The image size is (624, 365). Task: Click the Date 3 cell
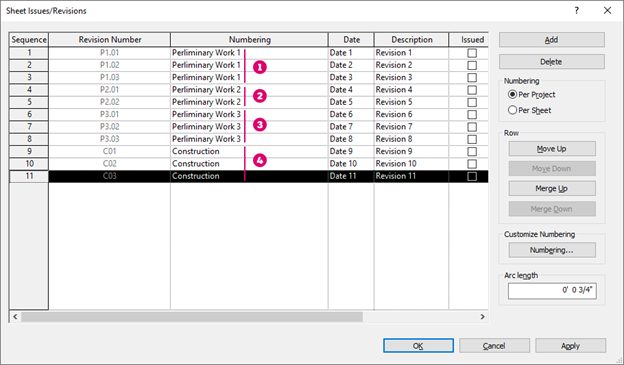point(351,78)
